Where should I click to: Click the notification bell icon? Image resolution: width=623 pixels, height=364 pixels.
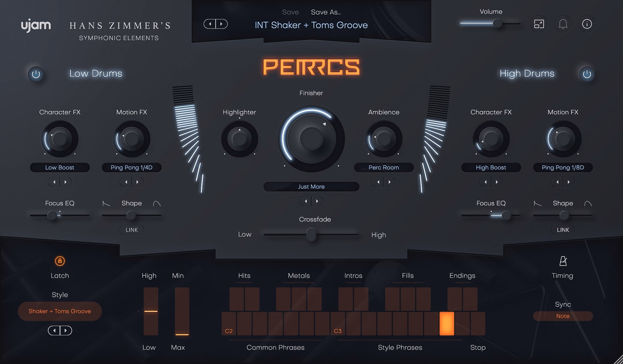tap(563, 24)
